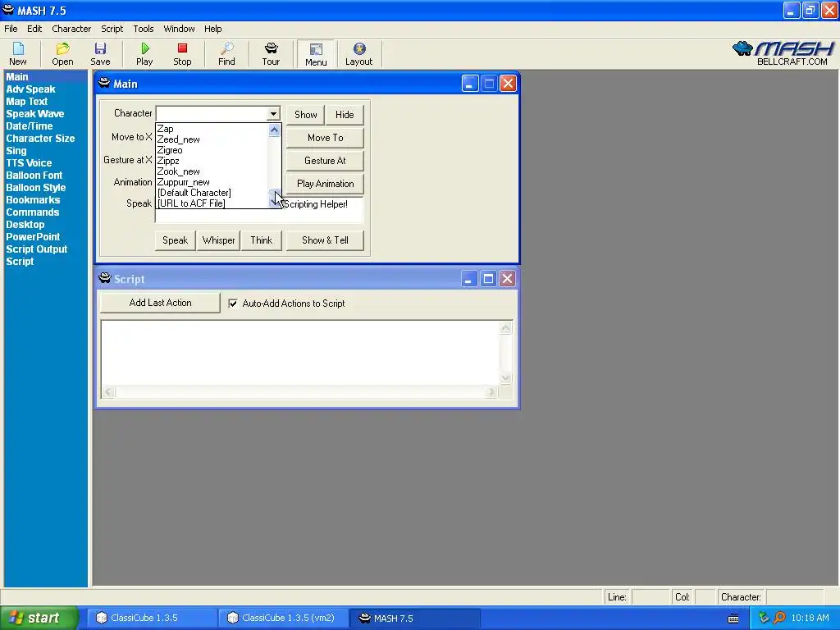Open Date/Time in sidebar
The width and height of the screenshot is (840, 630).
pos(29,126)
